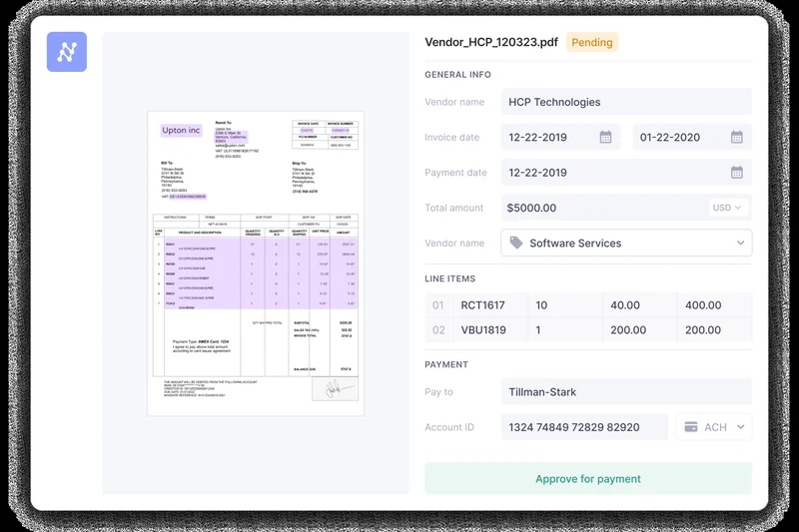Edit the HCP Technologies vendor name field
The height and width of the screenshot is (532, 799).
[x=626, y=102]
